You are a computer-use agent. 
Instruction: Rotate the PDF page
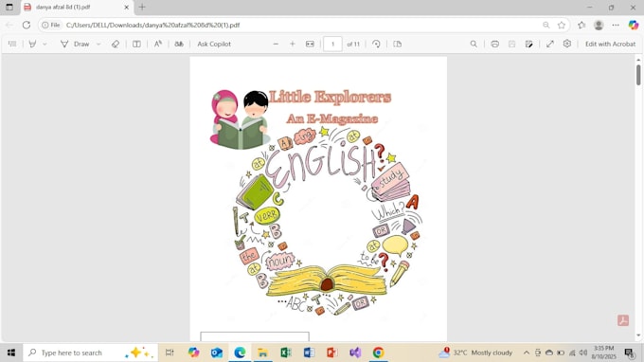376,44
